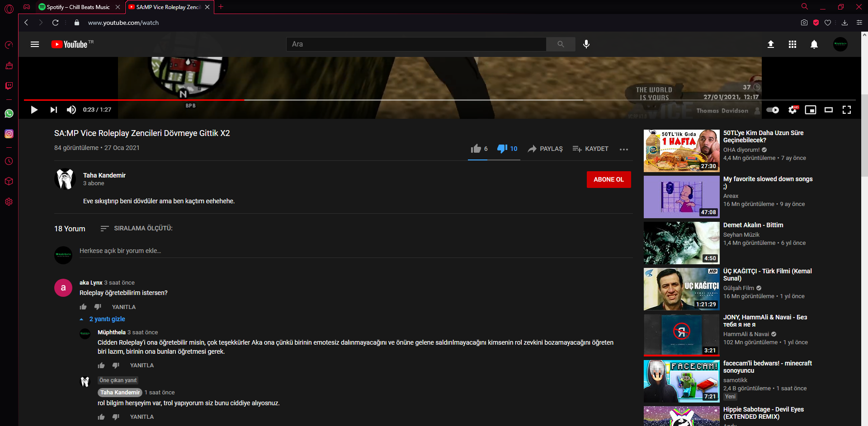The width and height of the screenshot is (868, 426).
Task: Like the video with thumbs up
Action: pos(479,149)
